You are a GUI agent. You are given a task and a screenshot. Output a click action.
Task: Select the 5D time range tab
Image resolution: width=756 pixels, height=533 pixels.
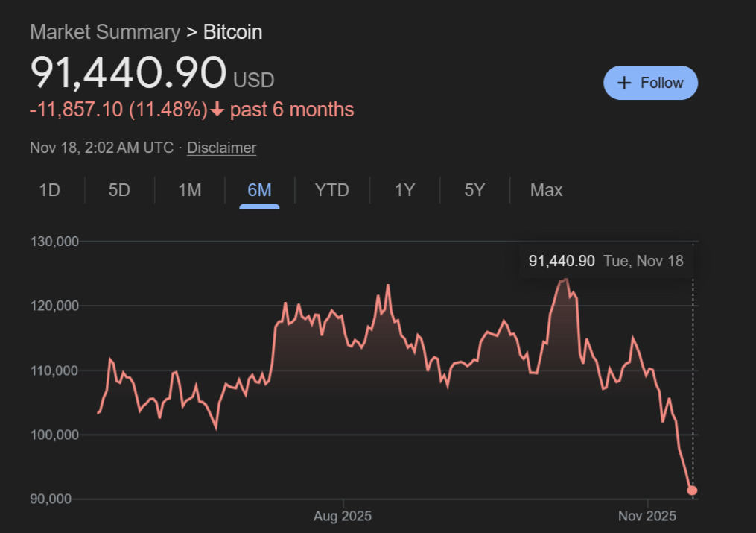coord(120,190)
